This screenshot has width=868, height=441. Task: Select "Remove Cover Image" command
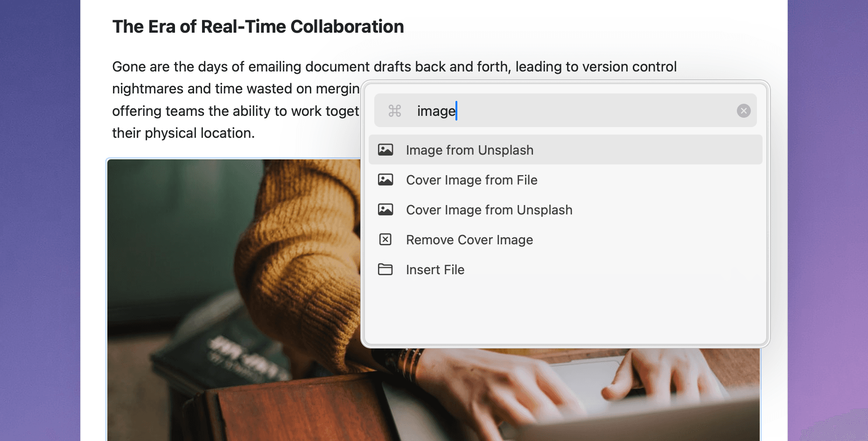tap(565, 240)
